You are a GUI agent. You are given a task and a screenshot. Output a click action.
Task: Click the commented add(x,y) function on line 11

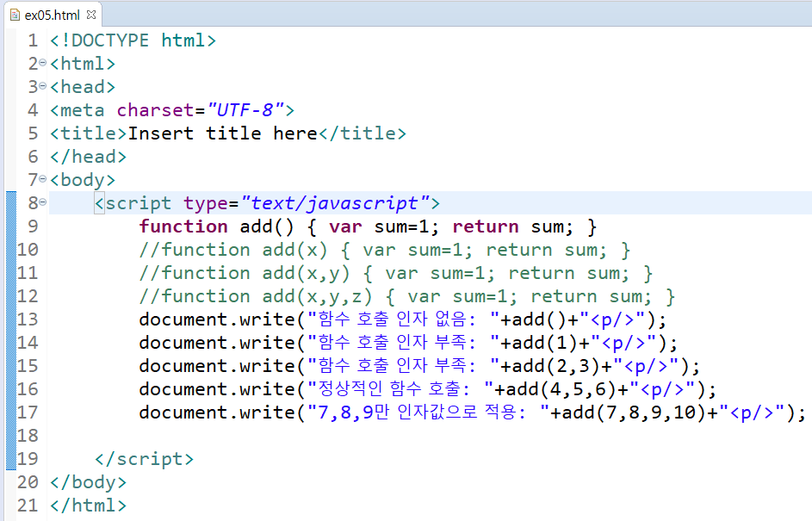(396, 273)
